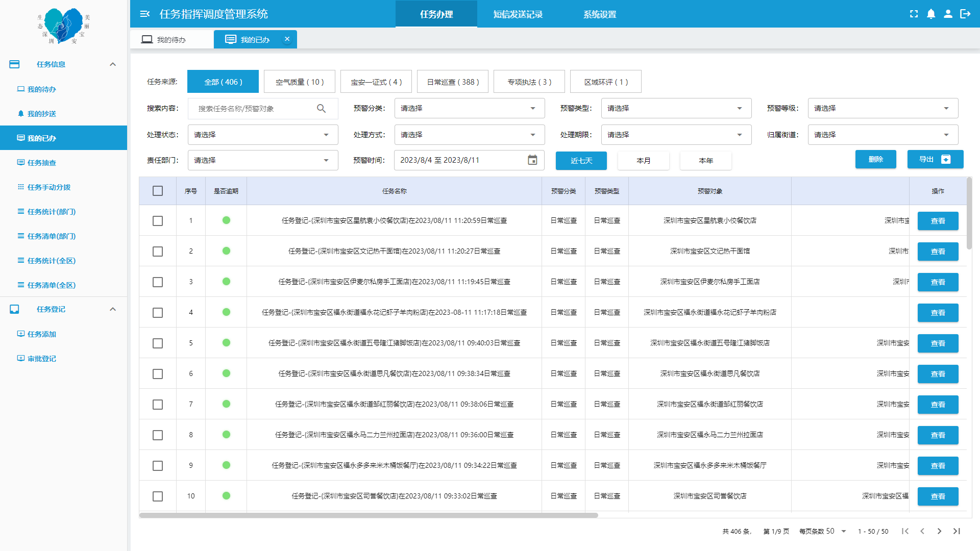The width and height of the screenshot is (980, 551).
Task: Toggle the select-all header checkbox
Action: pyautogui.click(x=158, y=191)
